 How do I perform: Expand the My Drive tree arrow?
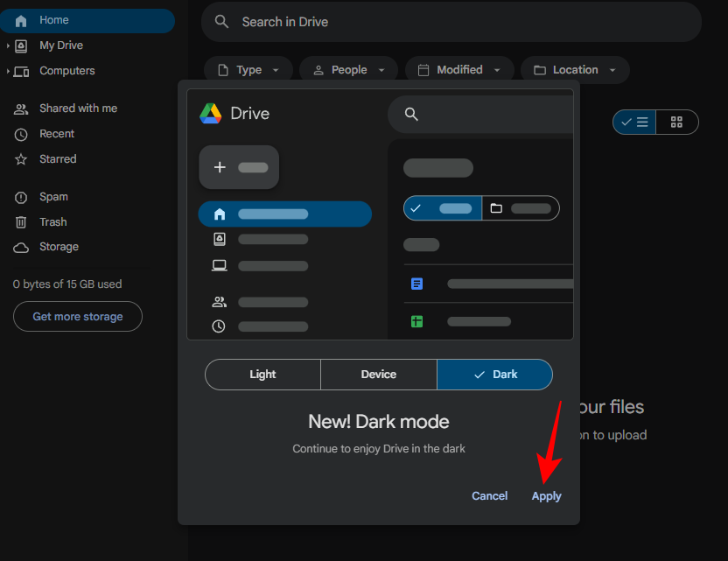[8, 46]
